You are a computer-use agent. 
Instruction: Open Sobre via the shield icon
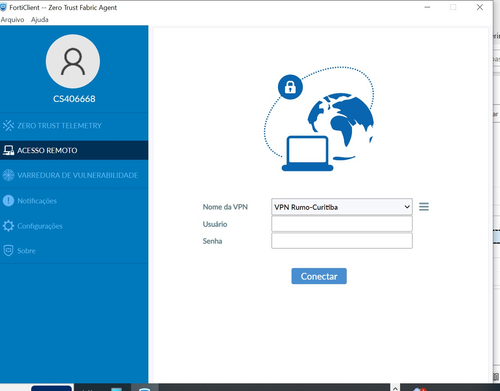8,251
